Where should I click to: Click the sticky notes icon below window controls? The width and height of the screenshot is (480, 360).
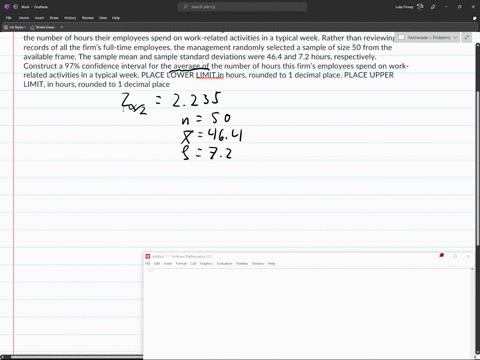(475, 18)
